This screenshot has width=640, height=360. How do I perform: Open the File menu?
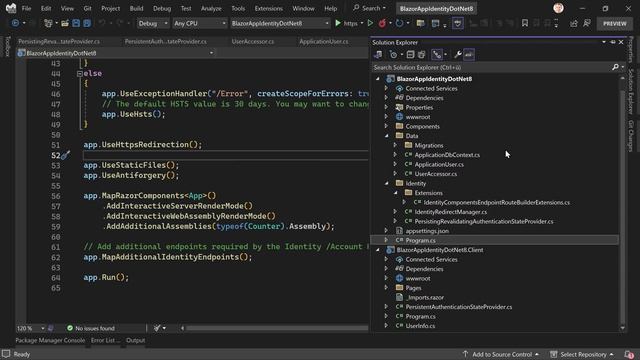pyautogui.click(x=27, y=8)
